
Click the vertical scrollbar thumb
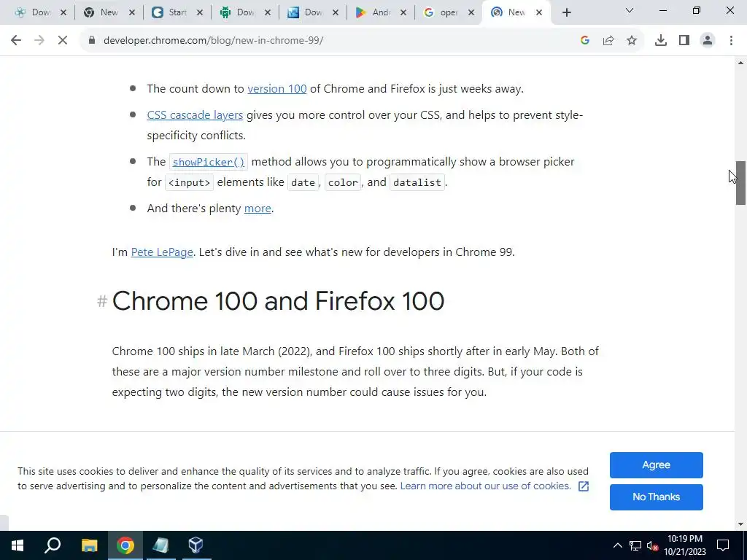click(x=740, y=183)
